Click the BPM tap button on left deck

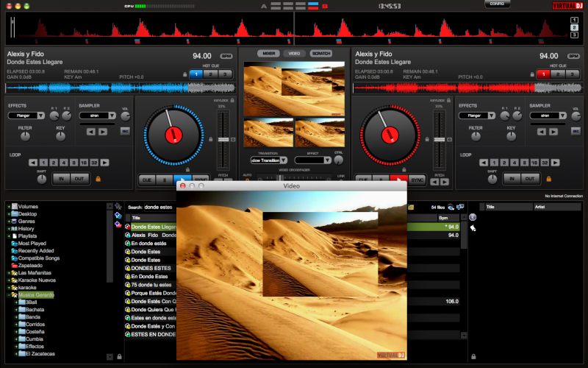[x=226, y=56]
